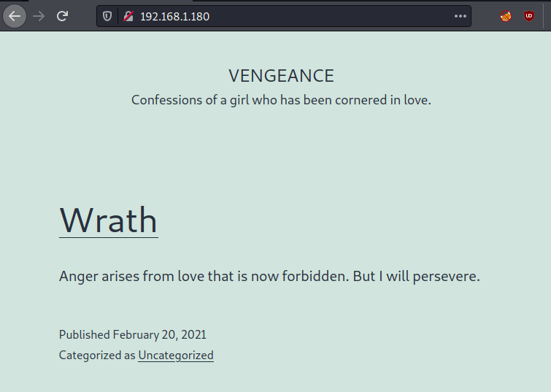Open the uBlock Origin extension popup
The image size is (551, 392).
coord(529,16)
